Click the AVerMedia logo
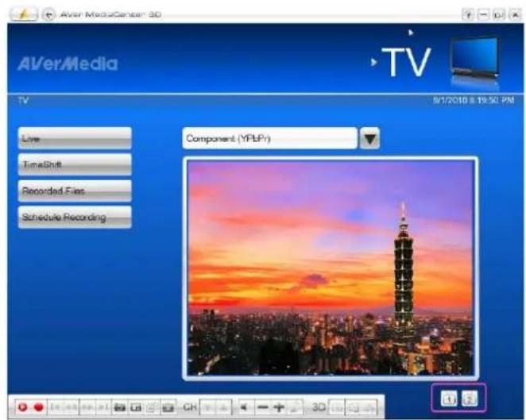The height and width of the screenshot is (420, 526). 68,64
